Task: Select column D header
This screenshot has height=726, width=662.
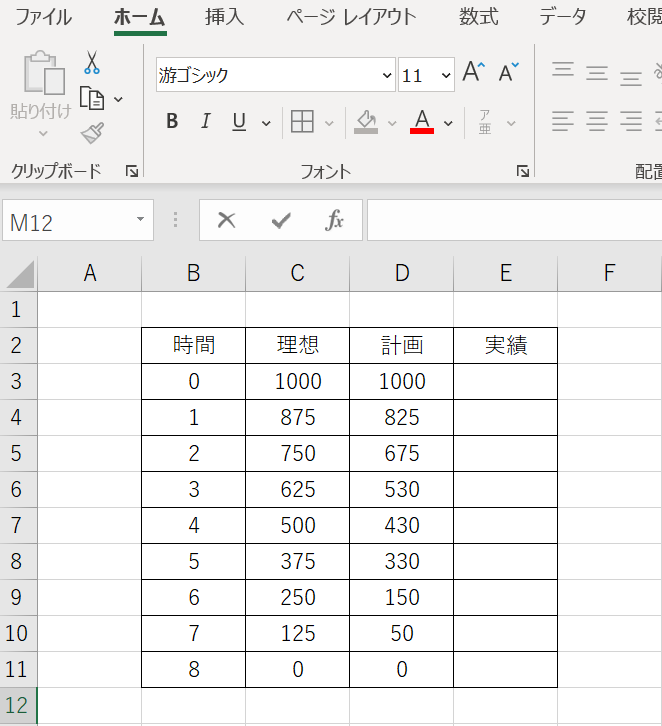Action: pyautogui.click(x=401, y=273)
